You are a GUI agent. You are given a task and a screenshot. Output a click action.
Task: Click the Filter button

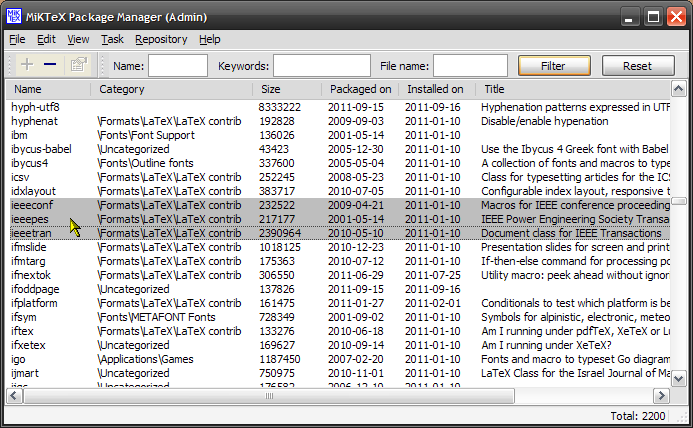click(x=554, y=66)
